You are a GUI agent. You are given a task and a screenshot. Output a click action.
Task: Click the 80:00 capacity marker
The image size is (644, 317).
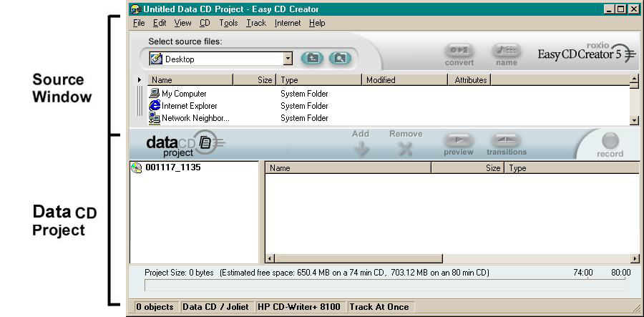(x=620, y=273)
